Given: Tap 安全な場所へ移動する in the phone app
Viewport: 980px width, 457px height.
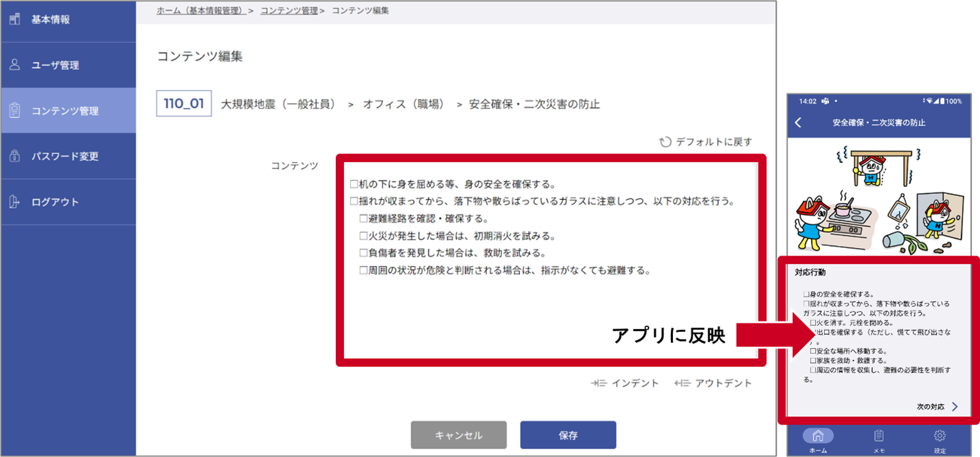Looking at the screenshot, I should (848, 350).
